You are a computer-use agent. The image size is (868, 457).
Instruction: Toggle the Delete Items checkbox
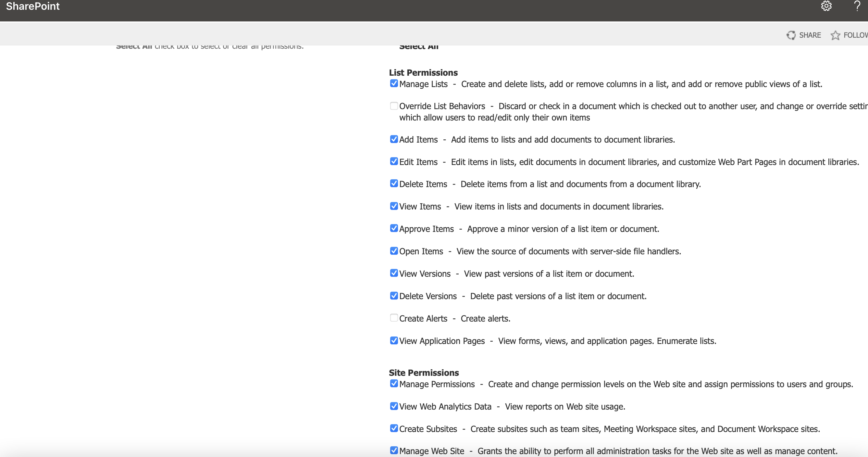click(394, 184)
